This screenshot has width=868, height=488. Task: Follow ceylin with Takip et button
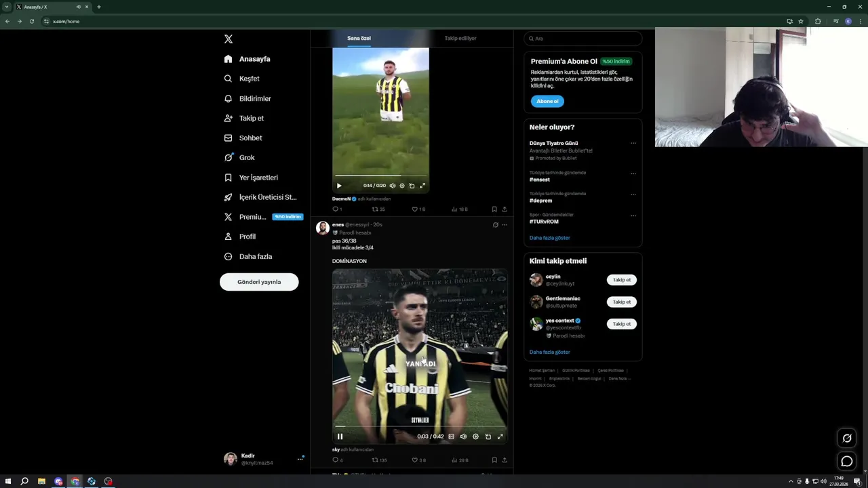tap(622, 280)
